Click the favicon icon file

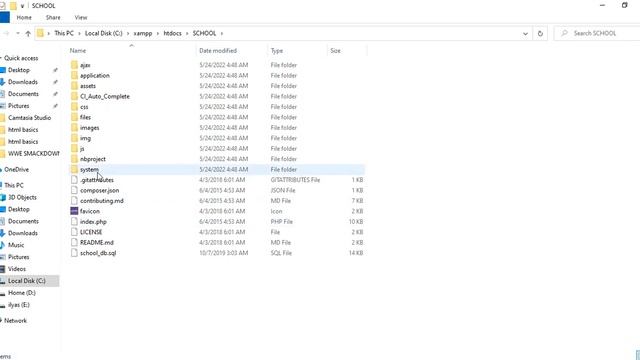tap(74, 211)
